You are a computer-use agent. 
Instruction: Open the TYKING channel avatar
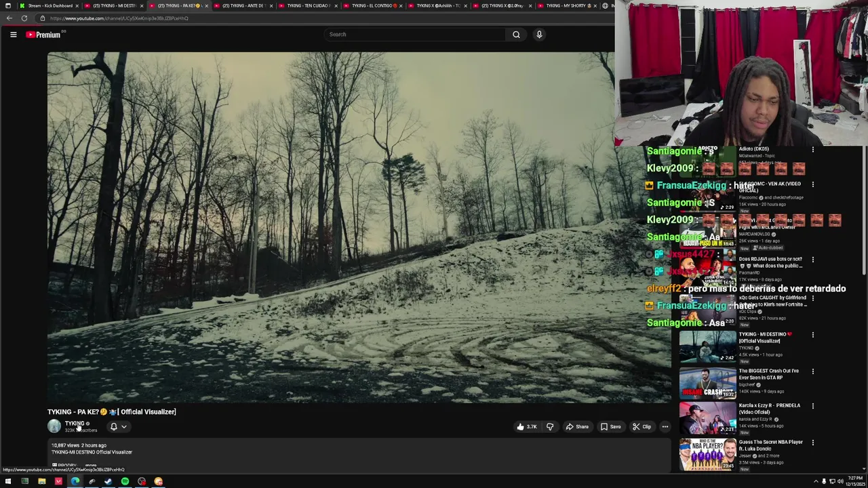click(54, 426)
